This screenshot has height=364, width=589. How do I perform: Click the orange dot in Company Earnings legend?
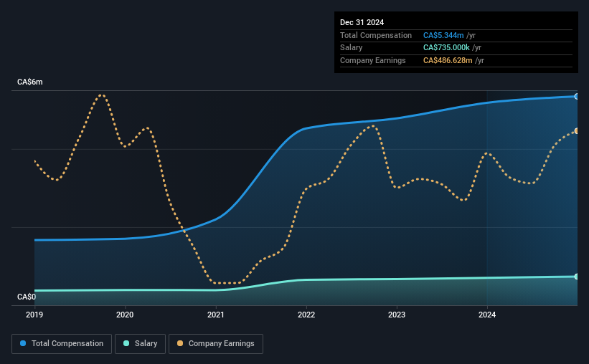click(x=180, y=343)
